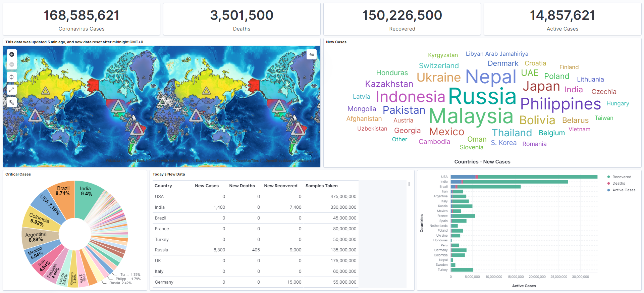The image size is (644, 293).
Task: Click Libyan Arab Jamahiriya tag
Action: click(497, 54)
